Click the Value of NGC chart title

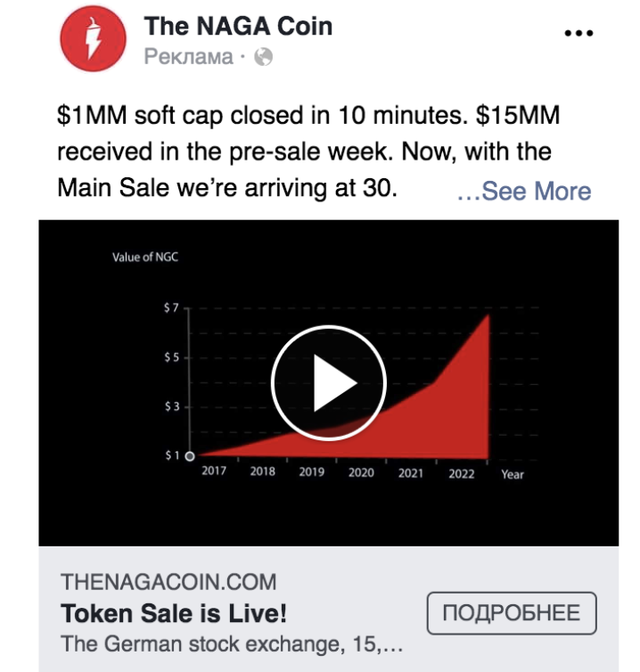[x=145, y=258]
